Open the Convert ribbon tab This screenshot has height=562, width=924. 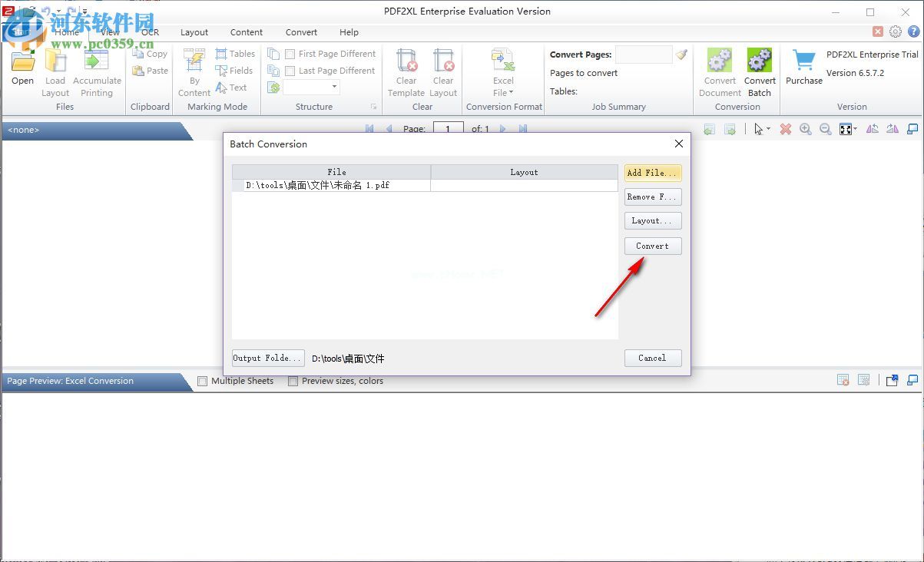[x=301, y=32]
